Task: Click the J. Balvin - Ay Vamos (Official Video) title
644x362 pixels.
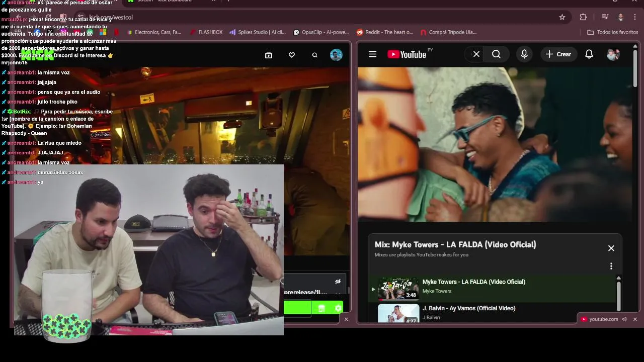Action: point(469,308)
